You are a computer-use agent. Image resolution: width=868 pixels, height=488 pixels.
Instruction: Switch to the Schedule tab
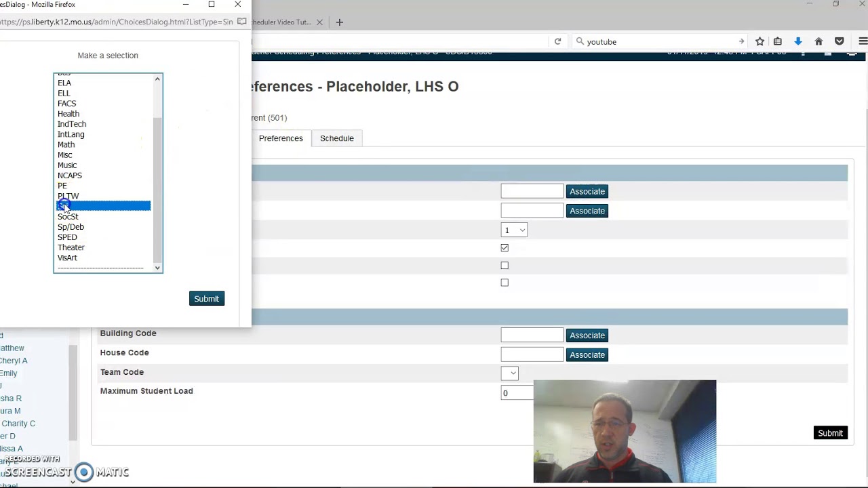pos(337,138)
